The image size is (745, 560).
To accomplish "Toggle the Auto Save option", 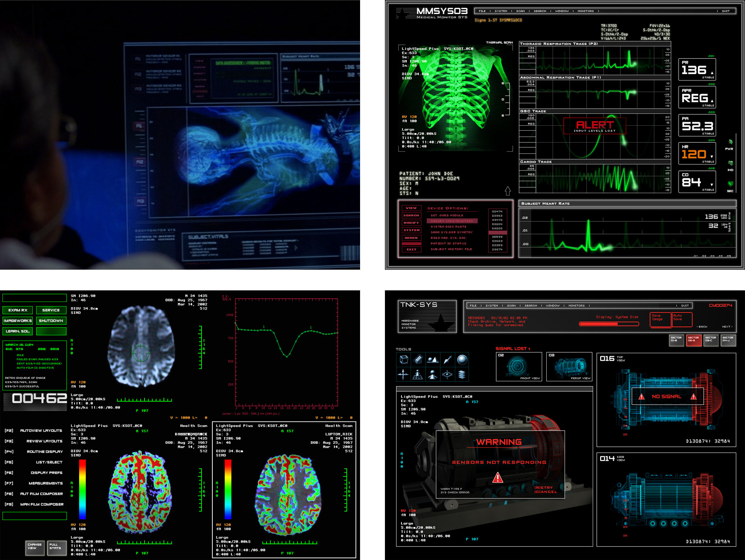I will [682, 319].
